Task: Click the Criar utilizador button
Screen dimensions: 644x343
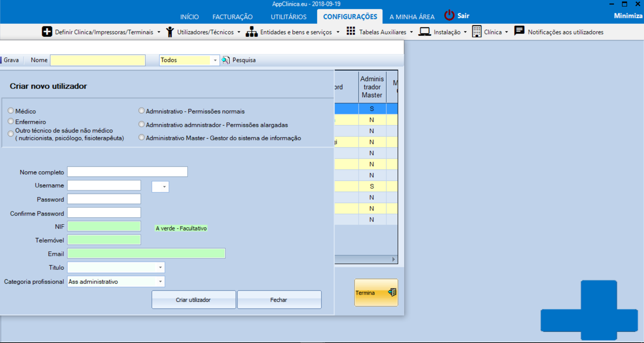Action: tap(194, 300)
